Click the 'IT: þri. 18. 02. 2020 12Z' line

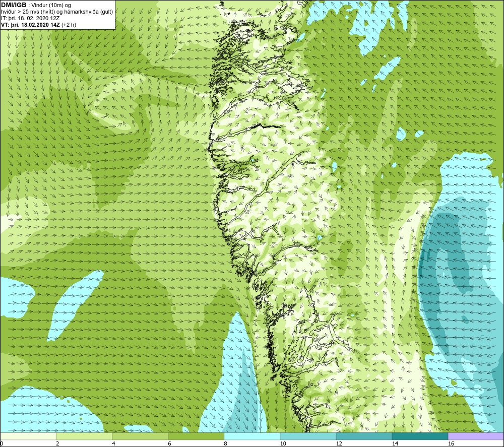click(x=30, y=18)
